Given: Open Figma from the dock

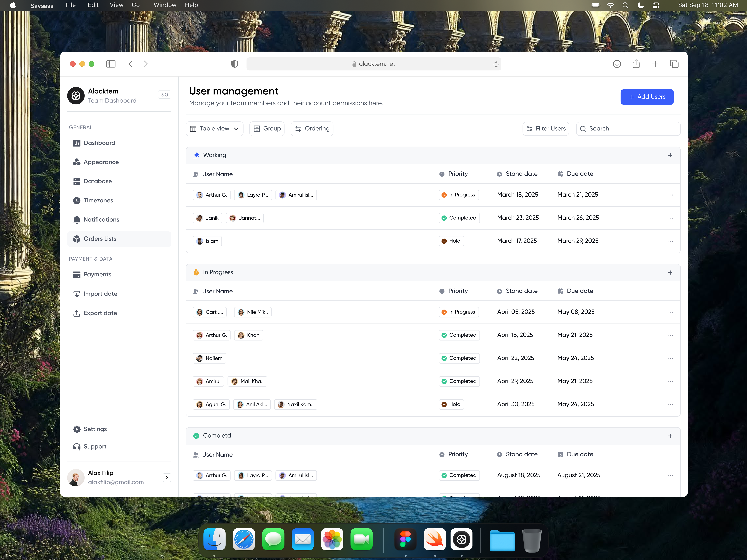Looking at the screenshot, I should pos(405,539).
